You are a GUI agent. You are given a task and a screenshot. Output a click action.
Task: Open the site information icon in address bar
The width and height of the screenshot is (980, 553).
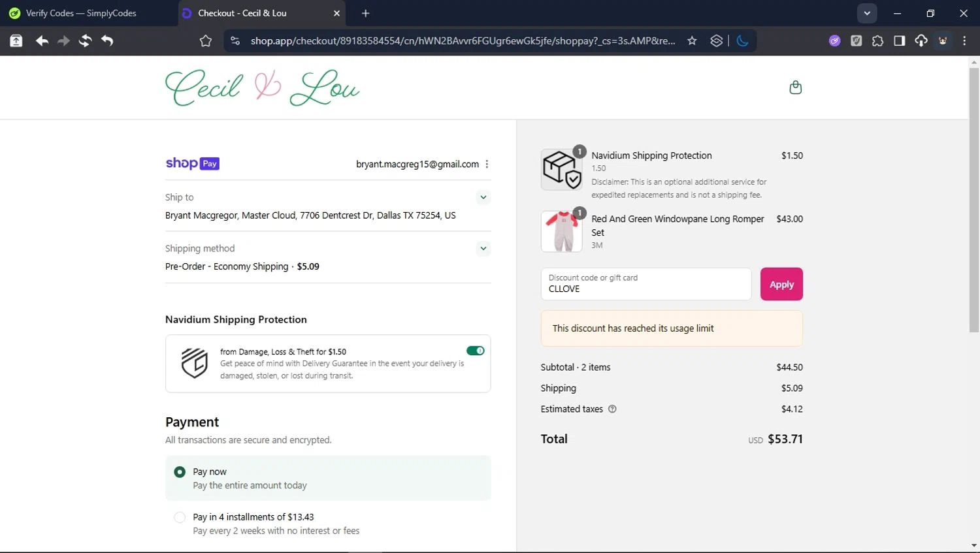235,40
